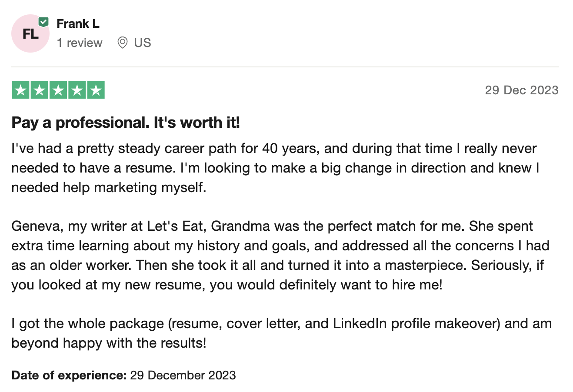573x392 pixels.
Task: Open review title 'Pay a professional. It's worth it!'
Action: point(126,123)
